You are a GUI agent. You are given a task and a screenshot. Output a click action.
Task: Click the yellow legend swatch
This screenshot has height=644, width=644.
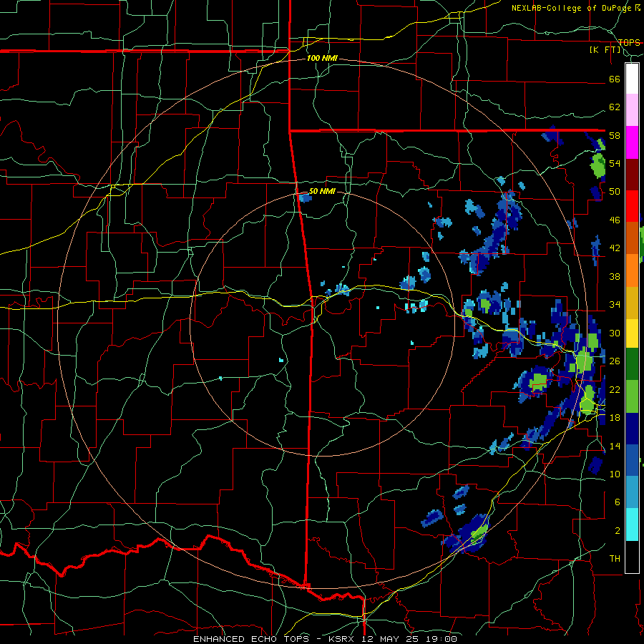(x=632, y=333)
